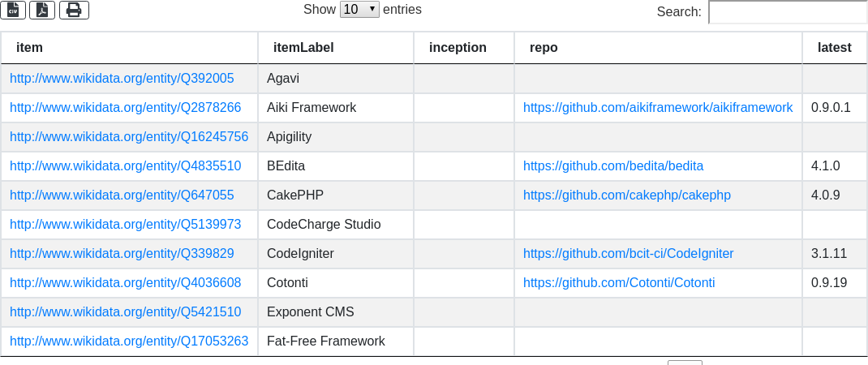Click into the Search field

click(787, 12)
